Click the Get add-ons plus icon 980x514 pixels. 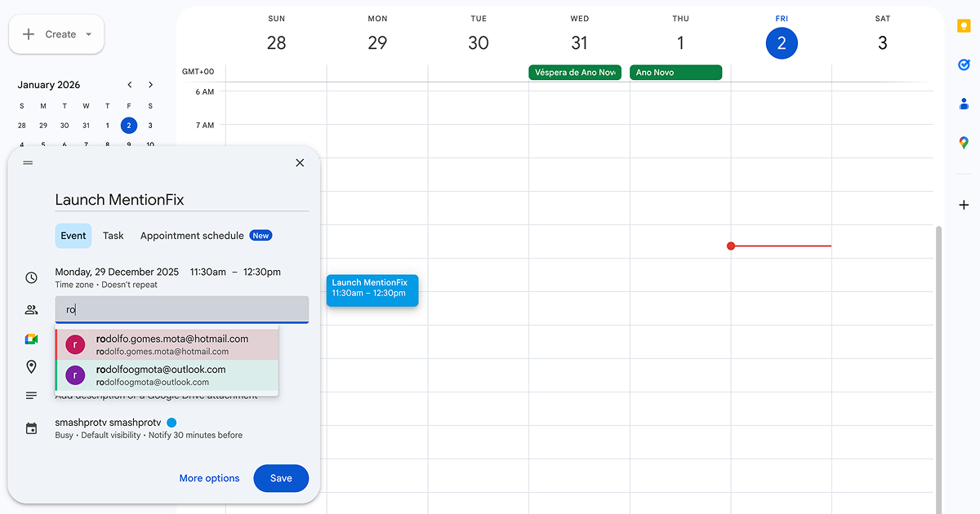(963, 205)
